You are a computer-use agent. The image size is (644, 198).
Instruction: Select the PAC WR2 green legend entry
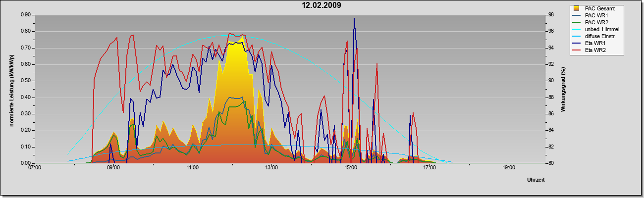click(596, 22)
